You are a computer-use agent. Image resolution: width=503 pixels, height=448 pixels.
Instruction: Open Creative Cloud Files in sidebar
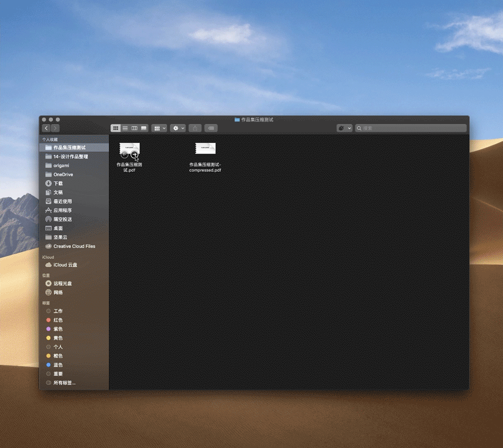point(74,246)
